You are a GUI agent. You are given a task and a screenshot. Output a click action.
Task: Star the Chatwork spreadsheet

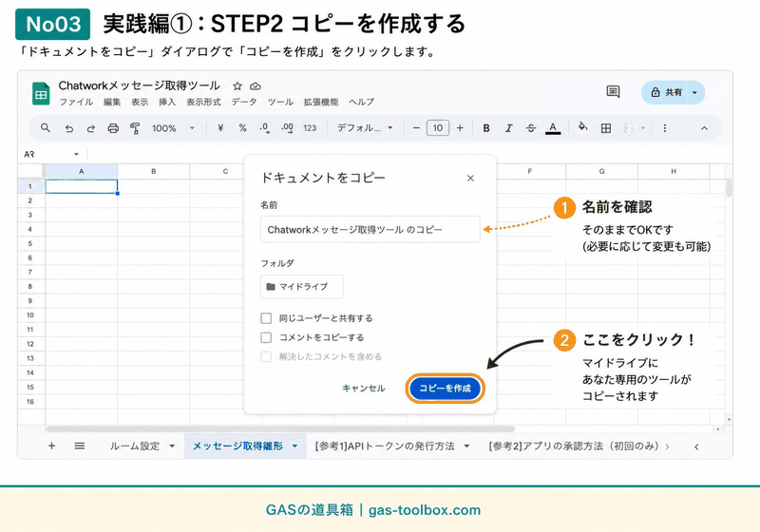click(237, 86)
